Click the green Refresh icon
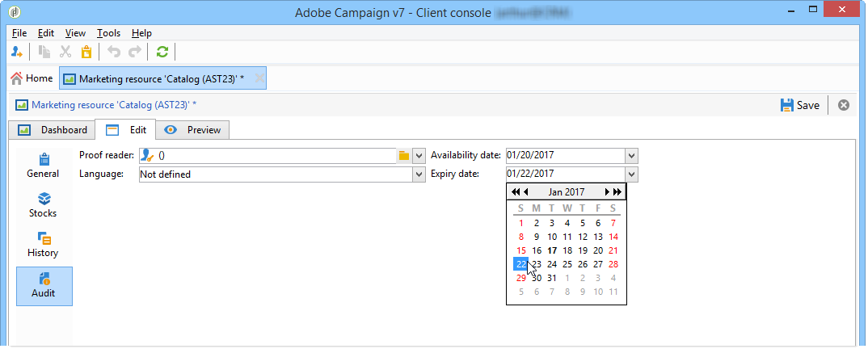Screen dimensions: 868x353 pyautogui.click(x=162, y=52)
